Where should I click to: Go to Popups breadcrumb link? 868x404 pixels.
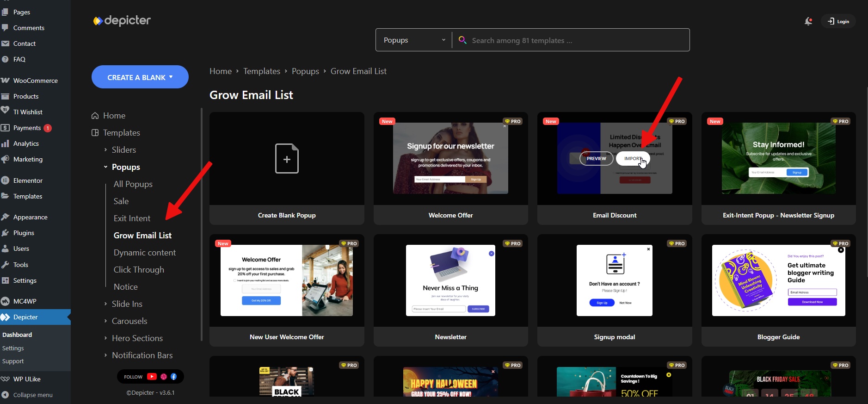(305, 71)
